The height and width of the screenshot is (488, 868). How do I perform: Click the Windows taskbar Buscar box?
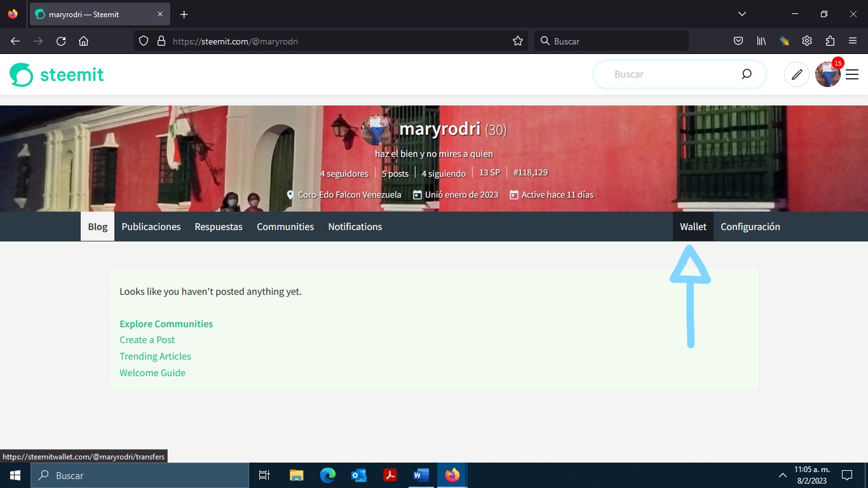(139, 475)
